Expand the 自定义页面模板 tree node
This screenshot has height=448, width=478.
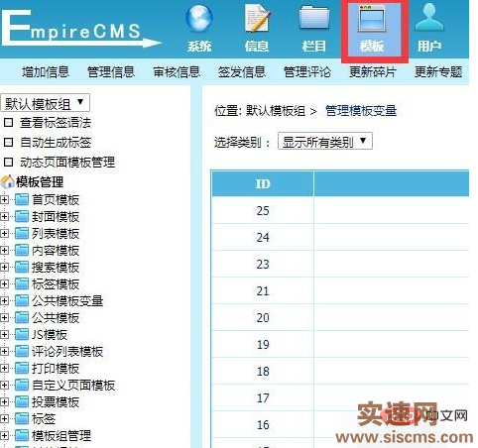pyautogui.click(x=4, y=386)
